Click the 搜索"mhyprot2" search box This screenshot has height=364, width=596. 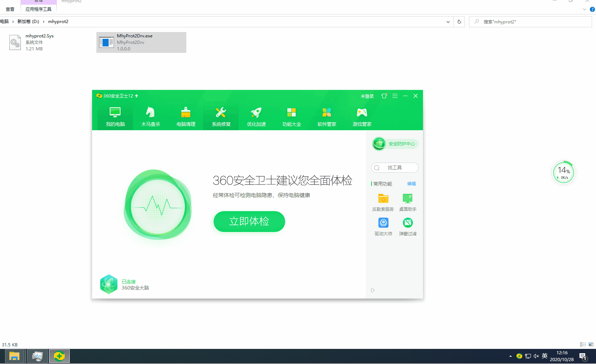(x=531, y=22)
